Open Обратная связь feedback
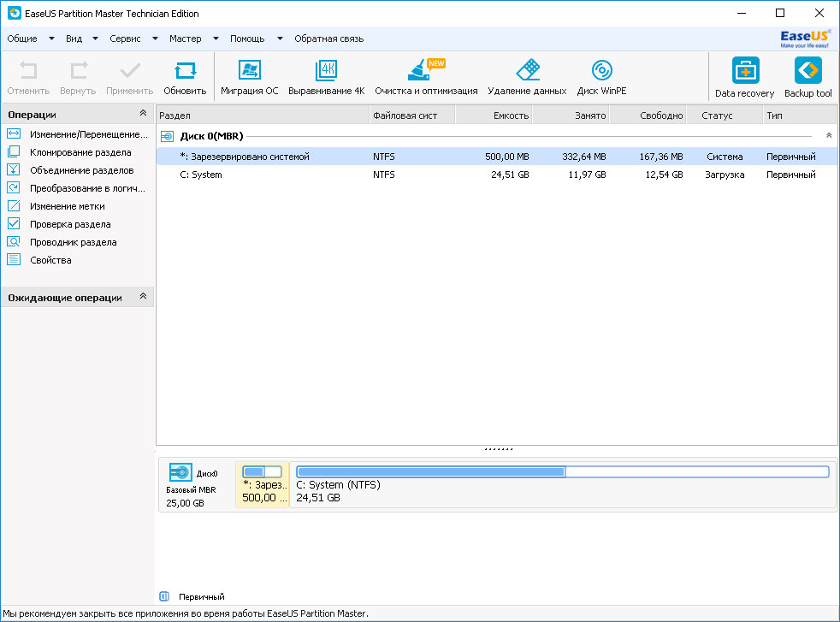Viewport: 840px width, 622px height. [x=329, y=39]
